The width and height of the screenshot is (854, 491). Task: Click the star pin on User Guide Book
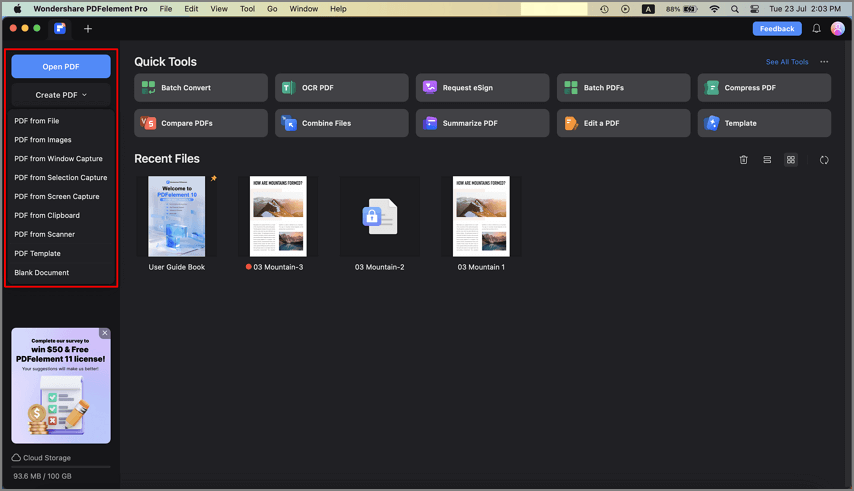point(214,178)
